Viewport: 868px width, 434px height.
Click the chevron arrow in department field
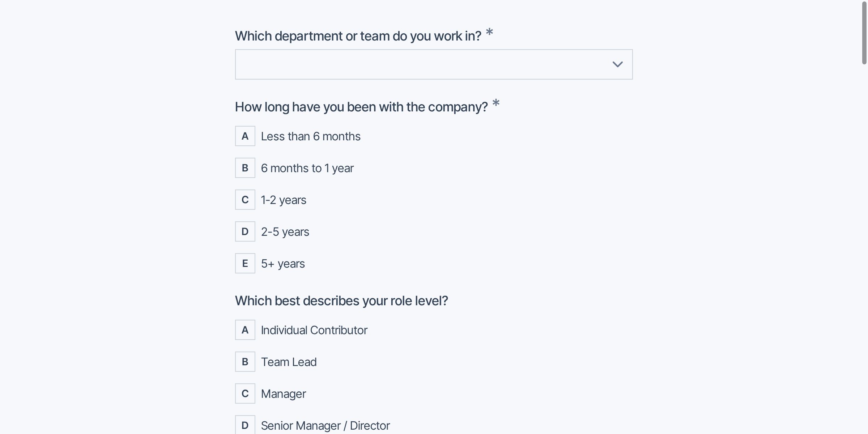[617, 64]
